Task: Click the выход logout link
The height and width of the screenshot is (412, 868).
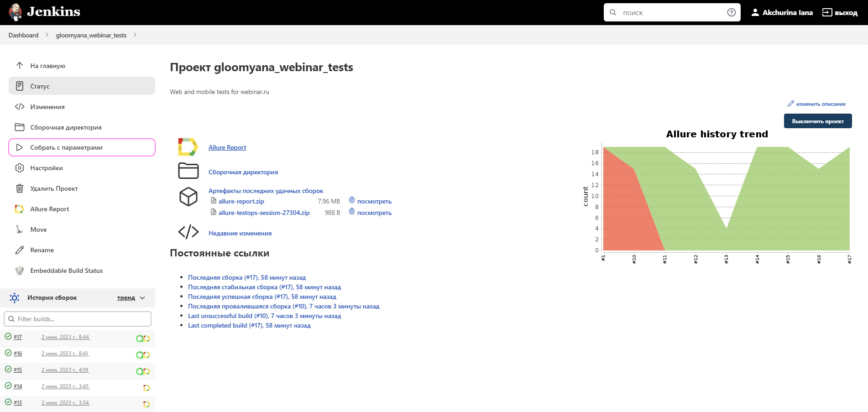Action: point(846,13)
